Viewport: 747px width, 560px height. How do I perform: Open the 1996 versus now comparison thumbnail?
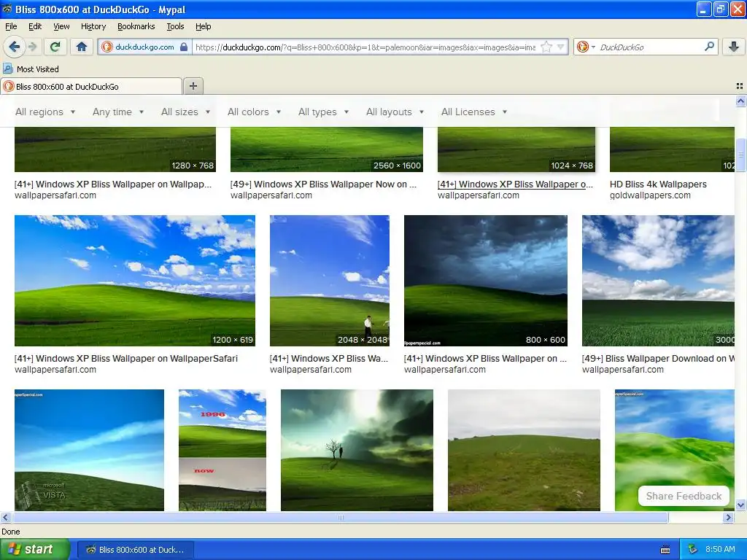pos(222,450)
